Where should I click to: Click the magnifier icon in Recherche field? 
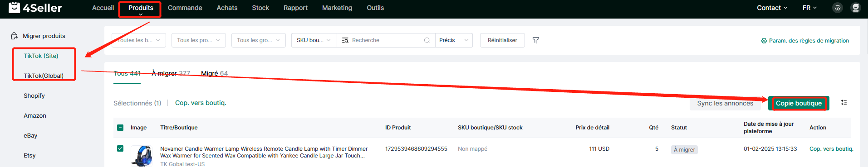coord(427,40)
